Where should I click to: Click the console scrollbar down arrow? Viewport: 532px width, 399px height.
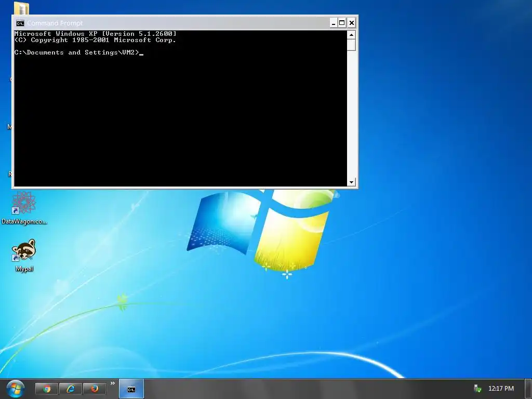click(351, 182)
